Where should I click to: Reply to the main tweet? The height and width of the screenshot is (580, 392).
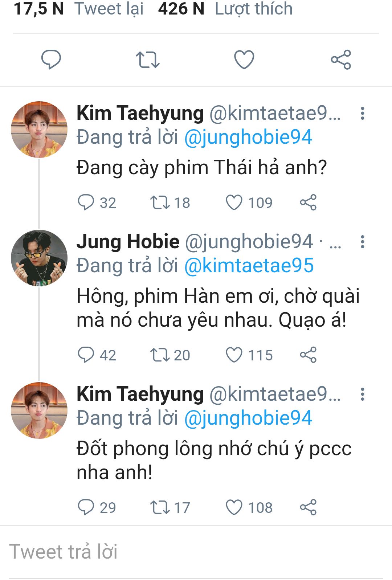(x=51, y=60)
